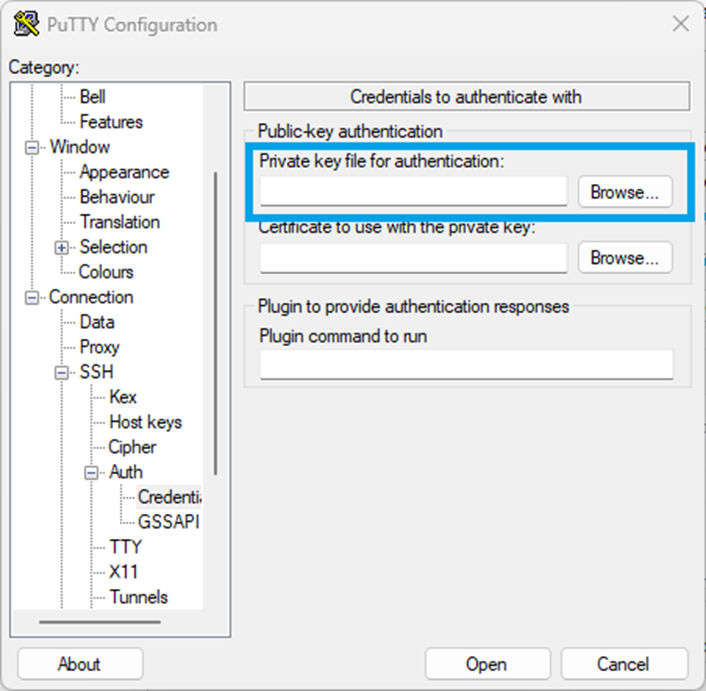Select Data under Connection

click(x=97, y=322)
